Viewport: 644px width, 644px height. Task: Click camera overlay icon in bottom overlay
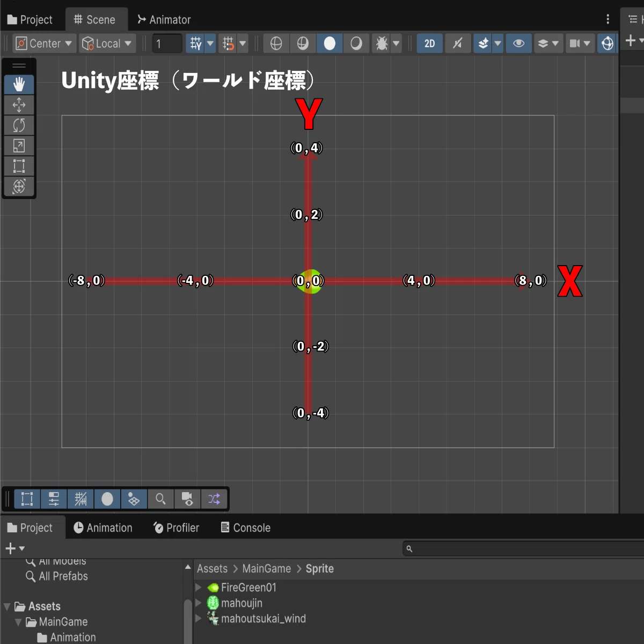(x=187, y=499)
